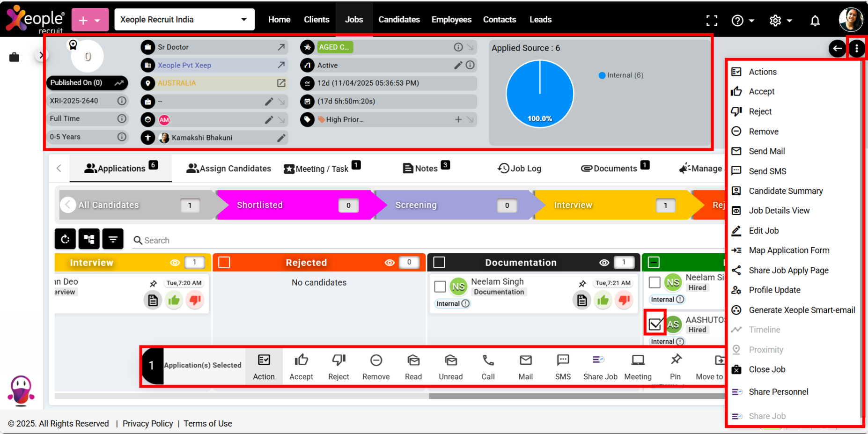
Task: Click the Internal (6) legend swatch
Action: (x=602, y=75)
